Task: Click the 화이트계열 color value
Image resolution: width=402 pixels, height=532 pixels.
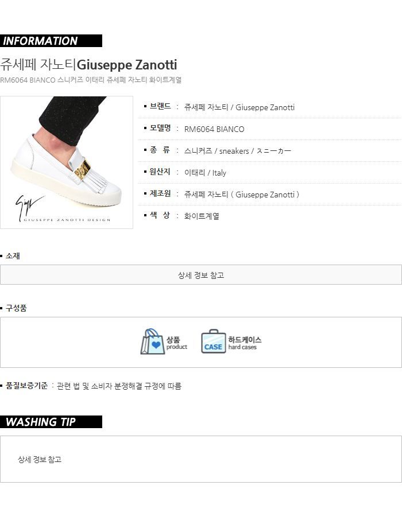Action: click(x=202, y=216)
